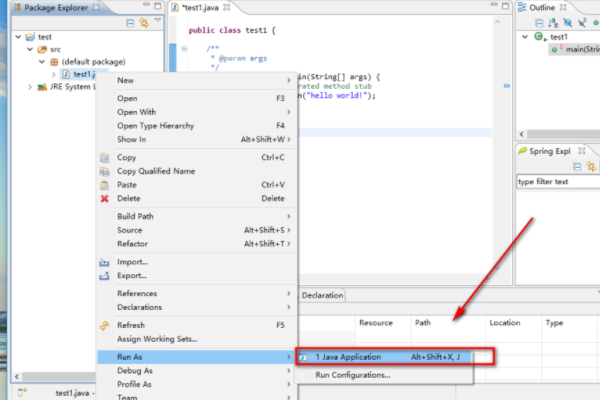Click the type filter text field
The height and width of the screenshot is (400, 600).
(557, 182)
